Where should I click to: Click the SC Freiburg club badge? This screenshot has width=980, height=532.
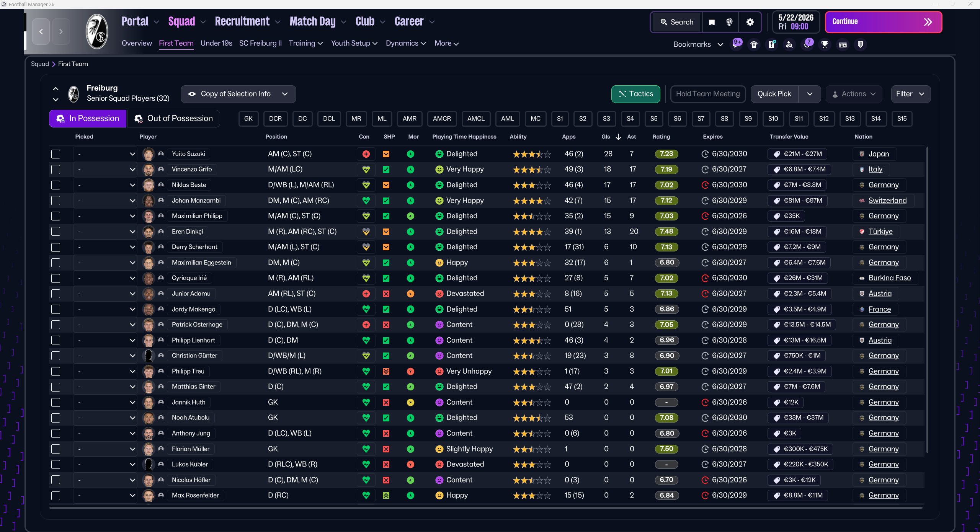coord(97,32)
